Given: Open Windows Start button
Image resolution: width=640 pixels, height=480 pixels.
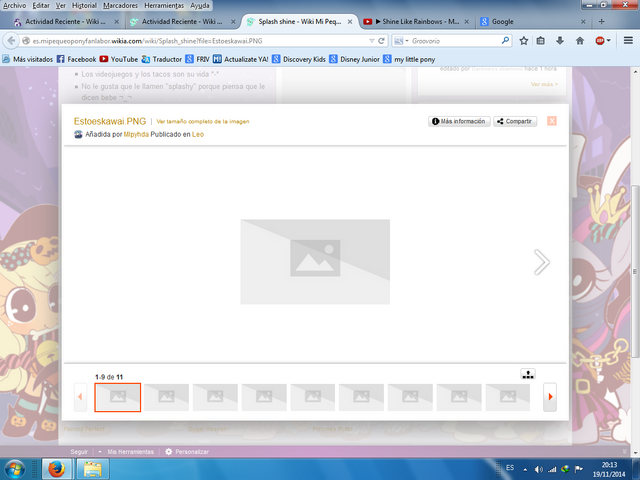Looking at the screenshot, I should (x=15, y=469).
